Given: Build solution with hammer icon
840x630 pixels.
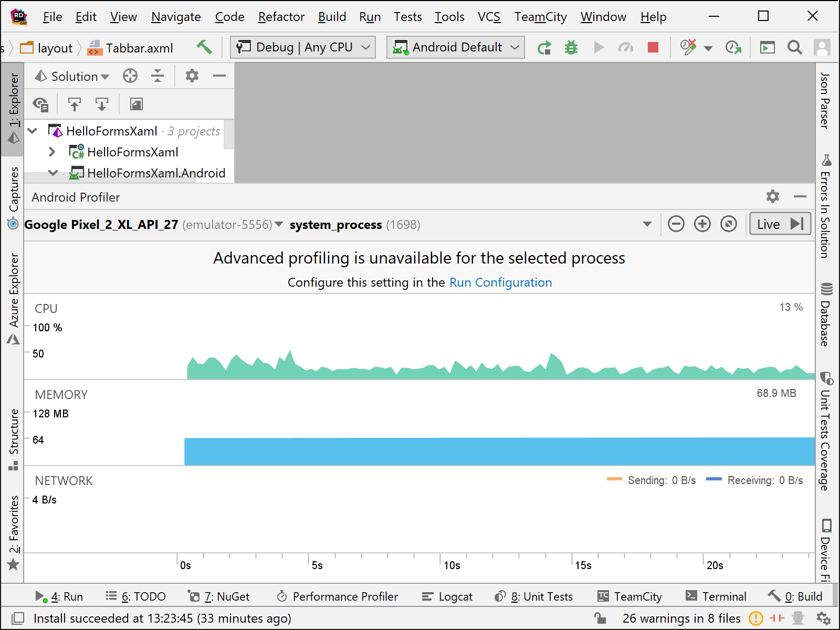Looking at the screenshot, I should point(204,48).
